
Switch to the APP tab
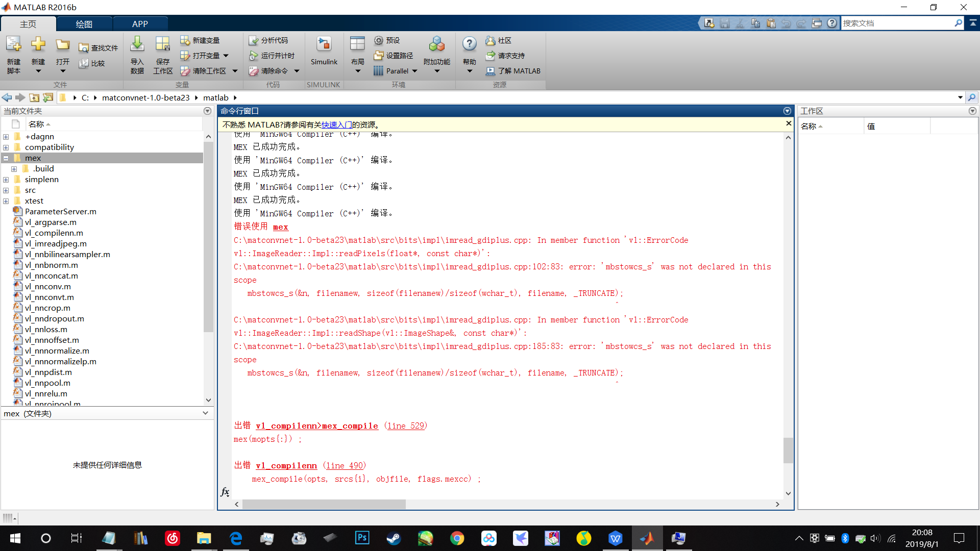coord(140,24)
